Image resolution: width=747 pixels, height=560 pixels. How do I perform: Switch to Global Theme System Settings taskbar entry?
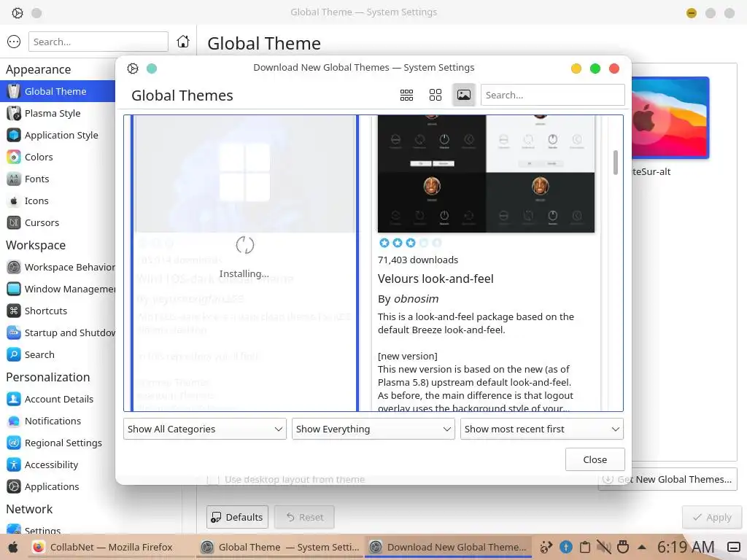click(279, 547)
